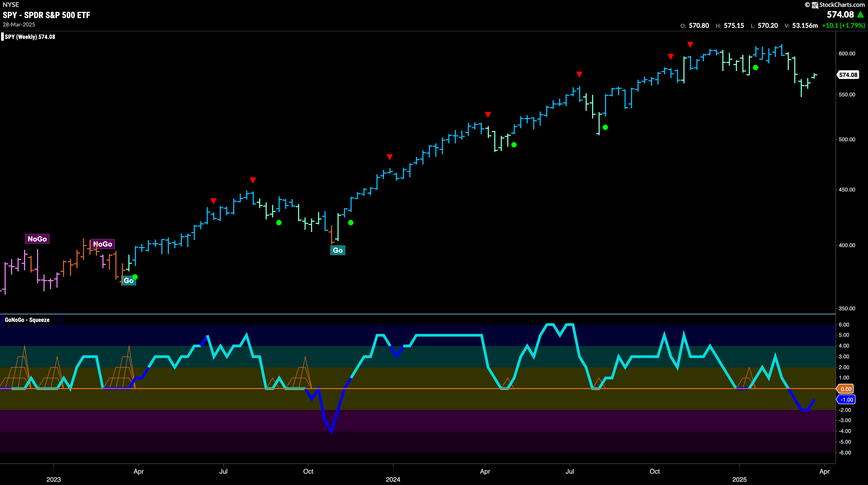
Task: Click the Volume value 53.156m
Action: click(x=805, y=26)
